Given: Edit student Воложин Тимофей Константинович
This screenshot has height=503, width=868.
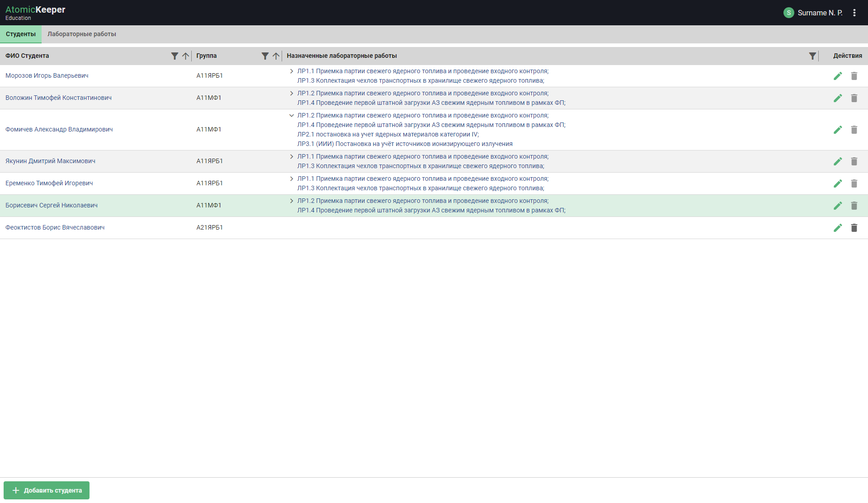Looking at the screenshot, I should coord(838,98).
